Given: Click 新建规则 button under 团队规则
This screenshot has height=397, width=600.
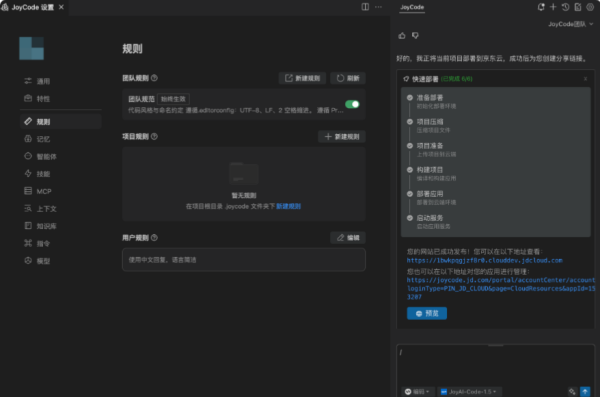Looking at the screenshot, I should click(302, 78).
